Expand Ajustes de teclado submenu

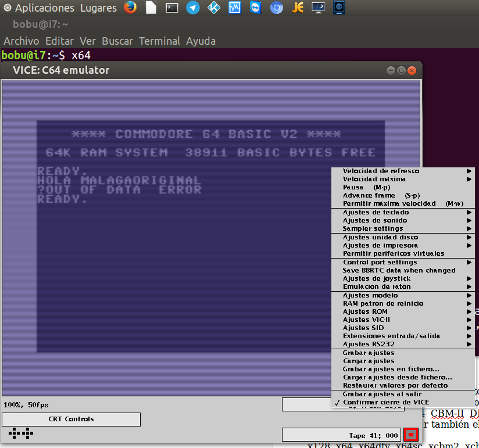(x=403, y=212)
